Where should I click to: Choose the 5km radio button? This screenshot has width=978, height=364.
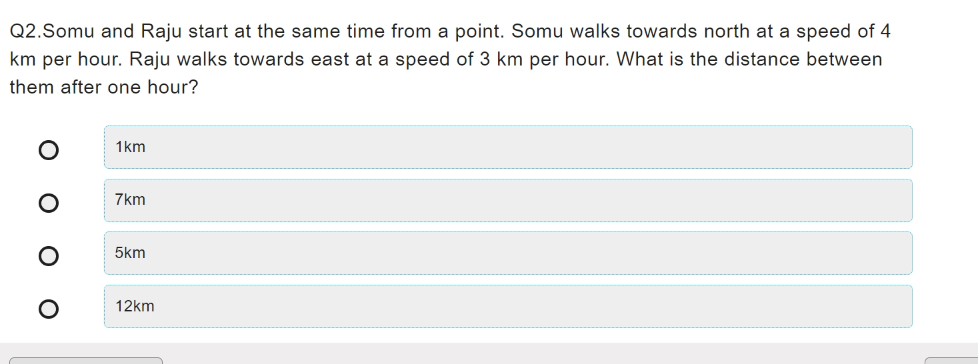coord(49,256)
